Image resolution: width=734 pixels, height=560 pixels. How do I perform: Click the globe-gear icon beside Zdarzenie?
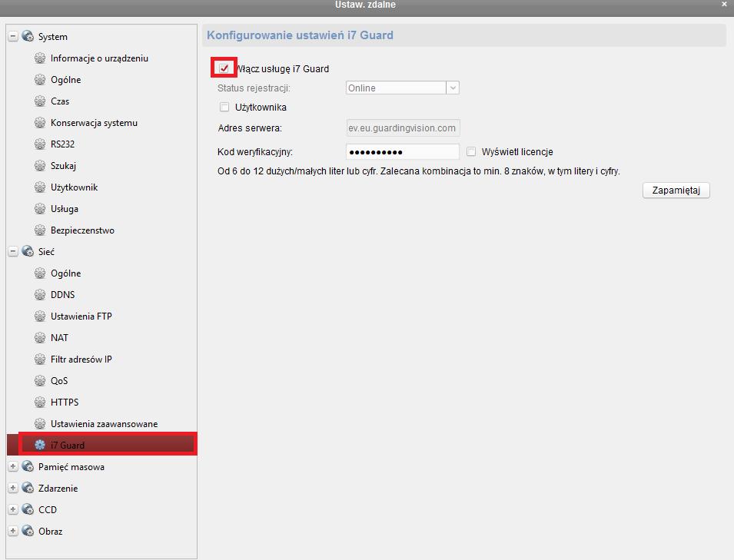pyautogui.click(x=28, y=488)
